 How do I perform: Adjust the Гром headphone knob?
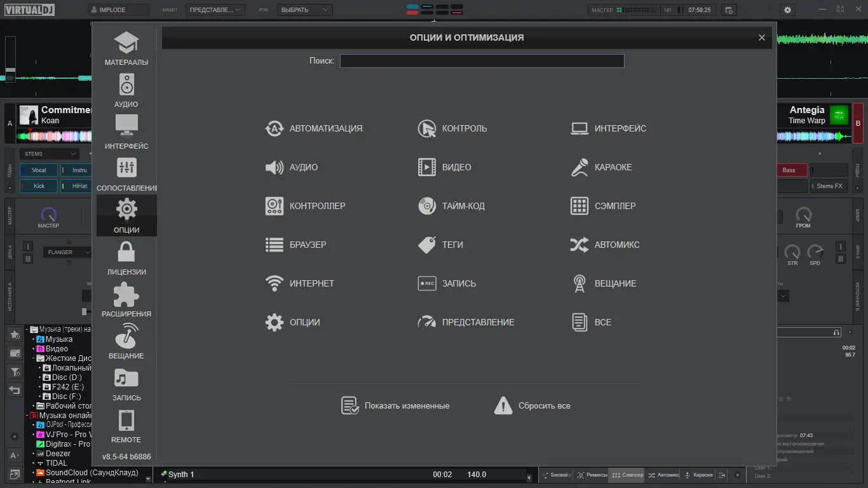point(804,215)
